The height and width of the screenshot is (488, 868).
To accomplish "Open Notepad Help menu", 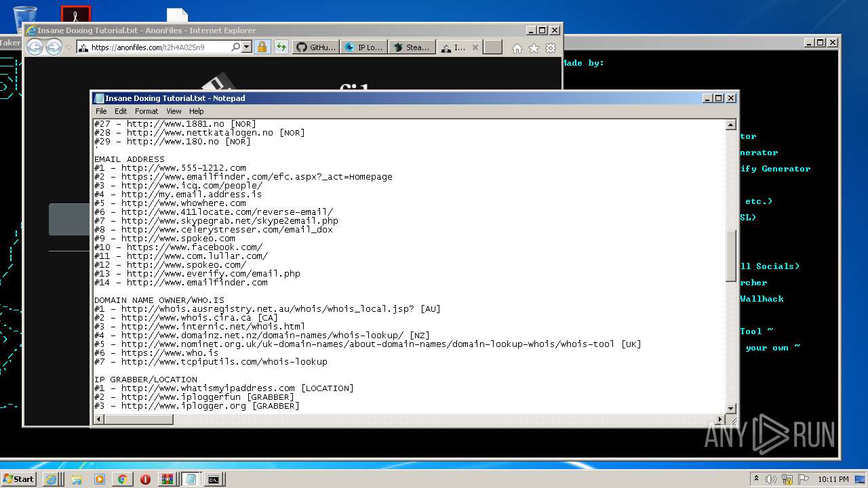I will point(196,111).
